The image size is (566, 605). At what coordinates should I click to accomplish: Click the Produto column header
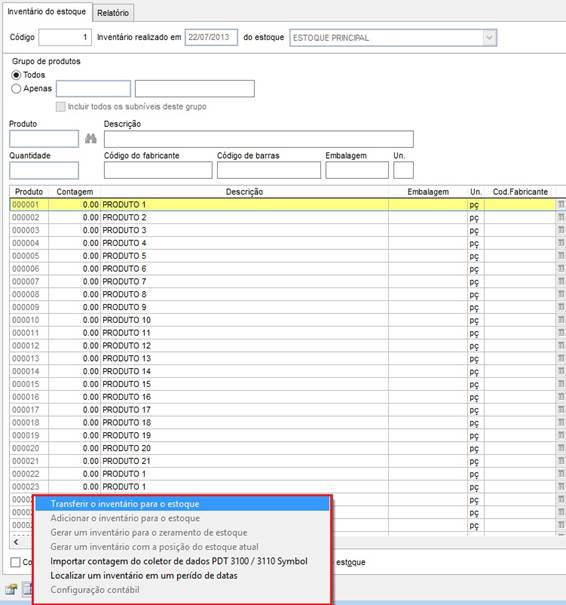(x=29, y=192)
